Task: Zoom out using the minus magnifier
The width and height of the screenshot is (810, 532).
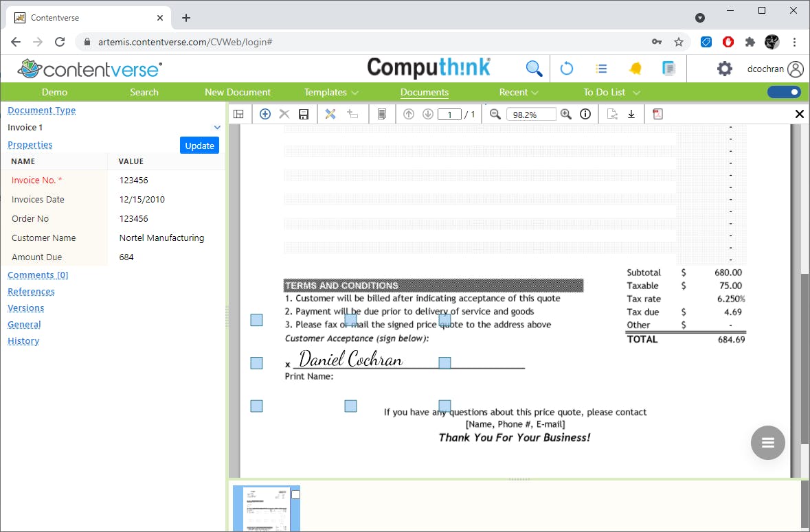Action: coord(495,114)
